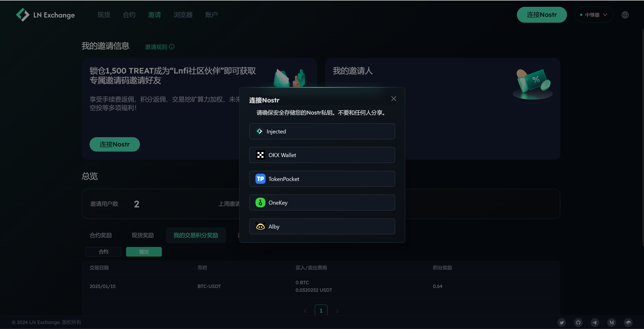Viewport: 644px width, 329px height.
Task: Select the 合约 filter toggle
Action: 103,252
